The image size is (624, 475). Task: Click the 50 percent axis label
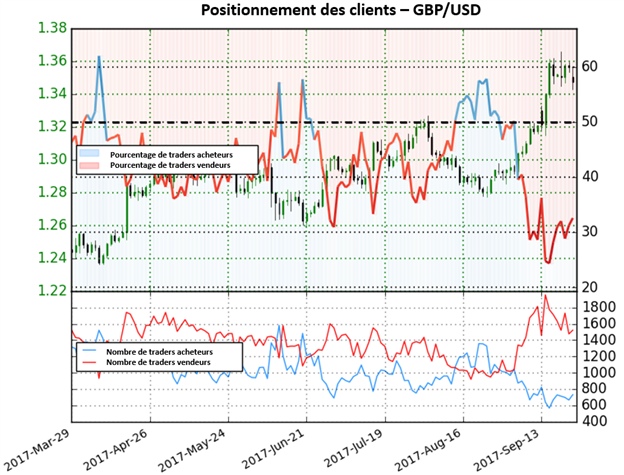589,122
